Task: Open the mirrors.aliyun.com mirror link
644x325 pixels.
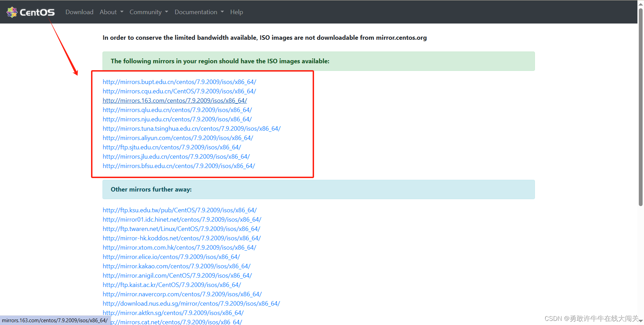Action: pos(178,138)
